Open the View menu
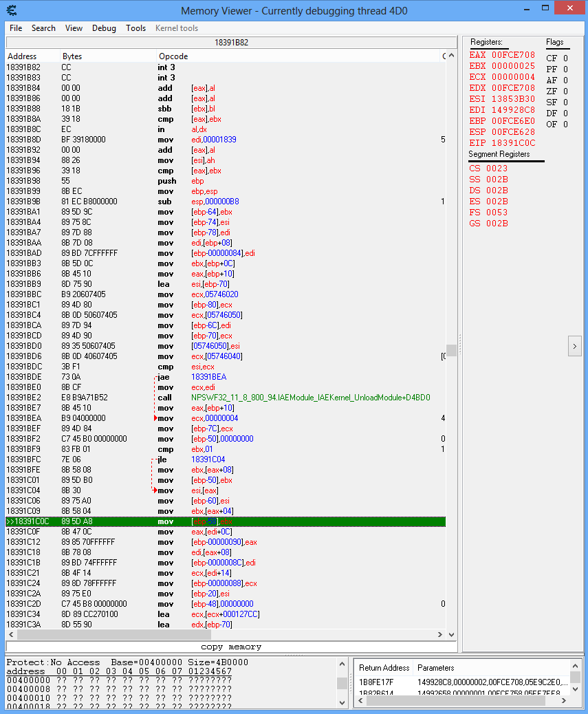The image size is (588, 714). 74,28
